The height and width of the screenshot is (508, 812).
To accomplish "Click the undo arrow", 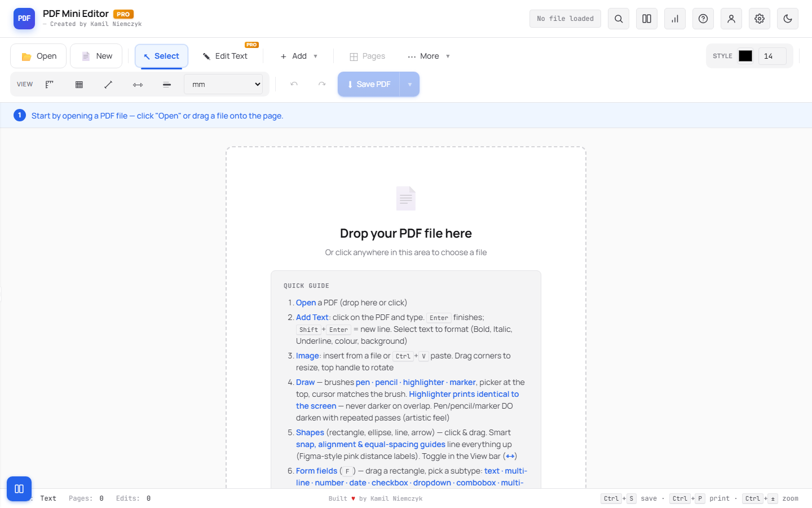I will [x=294, y=84].
